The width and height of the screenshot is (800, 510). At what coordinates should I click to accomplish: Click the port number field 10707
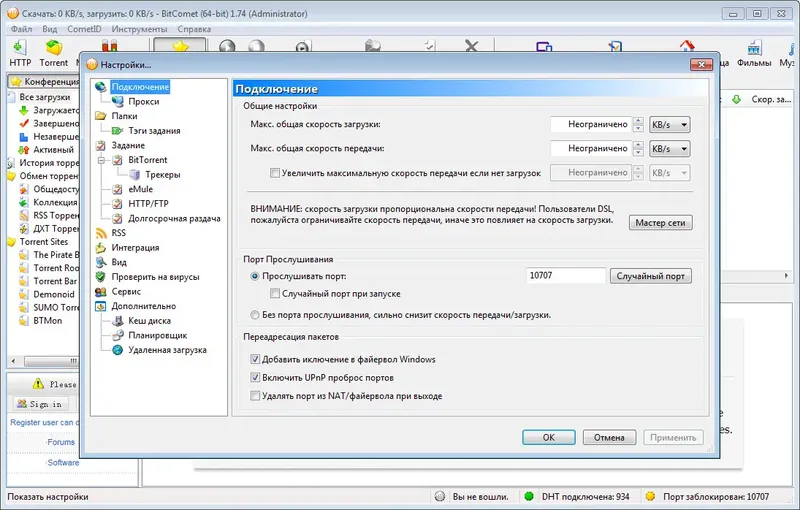(565, 275)
